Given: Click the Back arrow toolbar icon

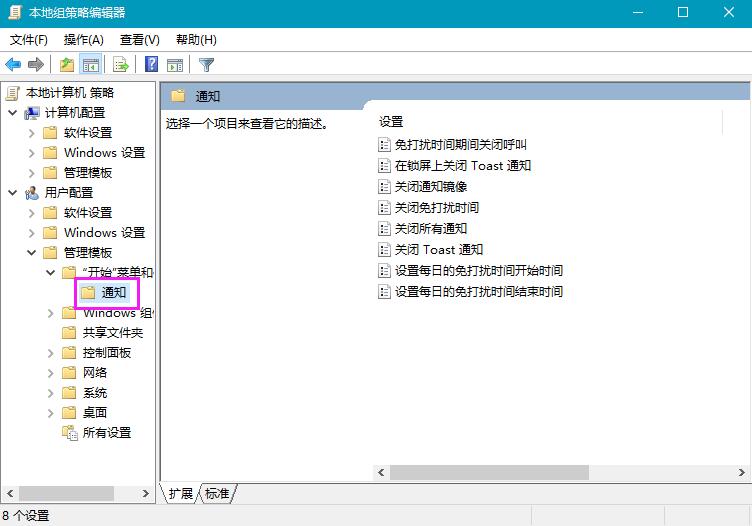Looking at the screenshot, I should (x=13, y=64).
